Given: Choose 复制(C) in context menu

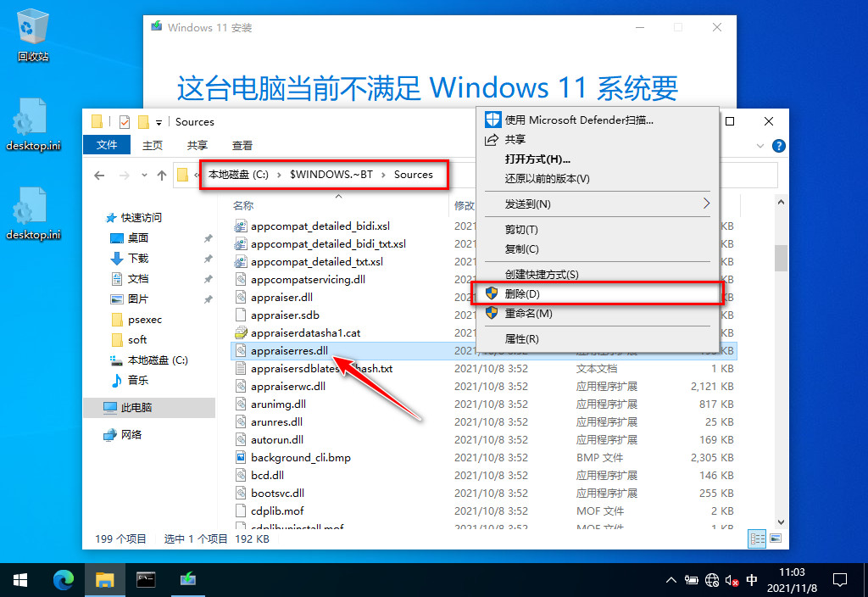Looking at the screenshot, I should [598, 249].
